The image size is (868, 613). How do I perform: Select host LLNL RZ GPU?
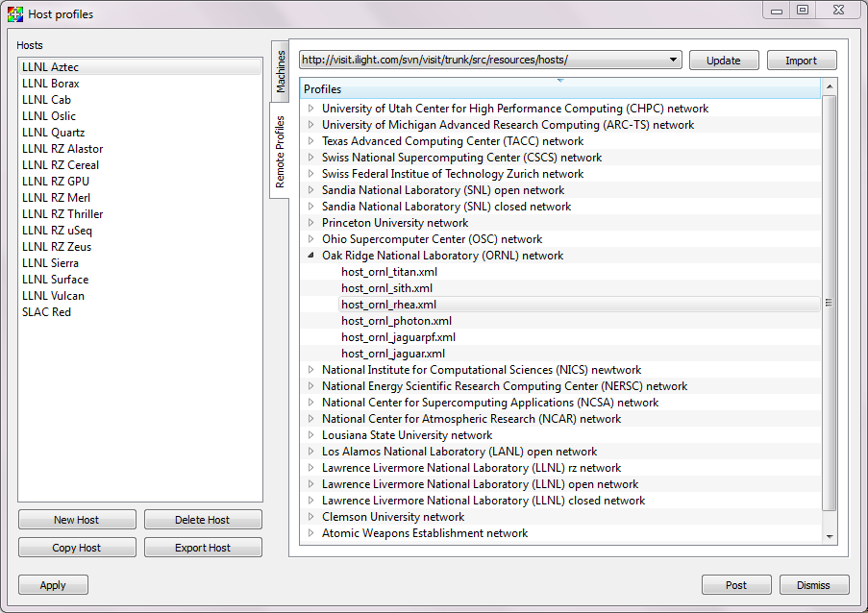(140, 182)
